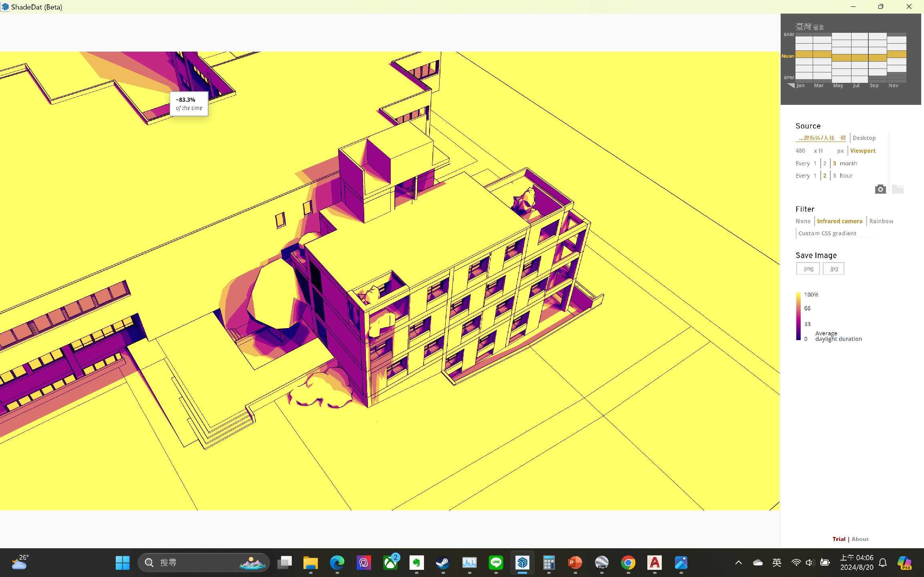Select the Rainbow filter option

click(x=881, y=221)
